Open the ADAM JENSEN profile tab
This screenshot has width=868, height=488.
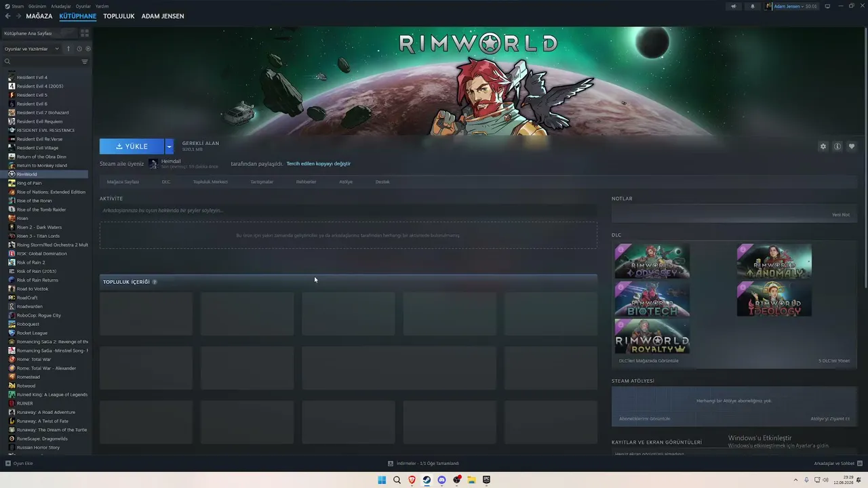click(x=163, y=16)
